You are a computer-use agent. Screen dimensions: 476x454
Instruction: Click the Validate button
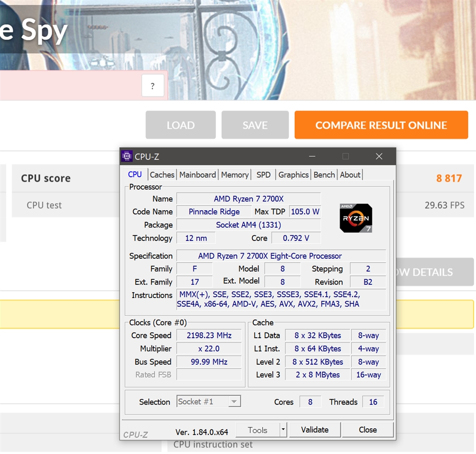[x=315, y=430]
